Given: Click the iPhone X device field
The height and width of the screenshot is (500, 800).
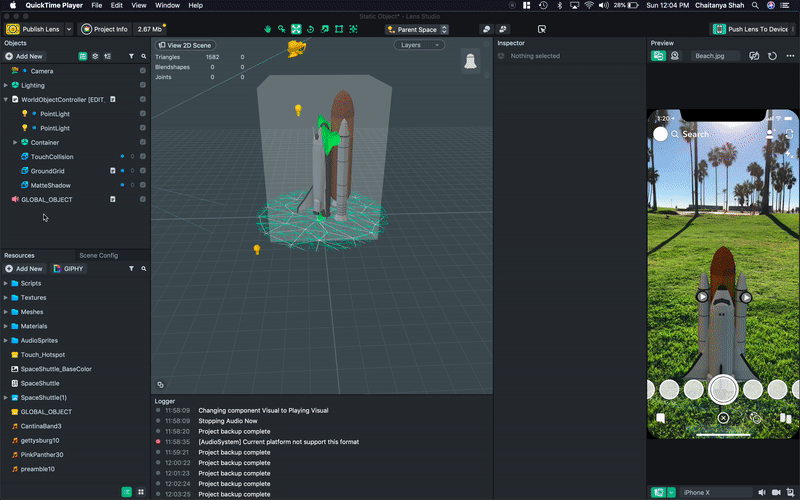Looking at the screenshot, I should [x=716, y=492].
